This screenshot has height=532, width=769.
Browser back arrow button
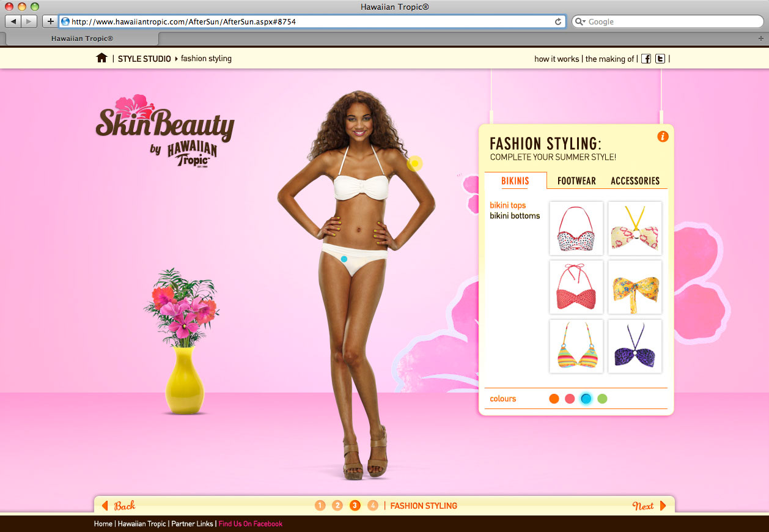coord(13,21)
